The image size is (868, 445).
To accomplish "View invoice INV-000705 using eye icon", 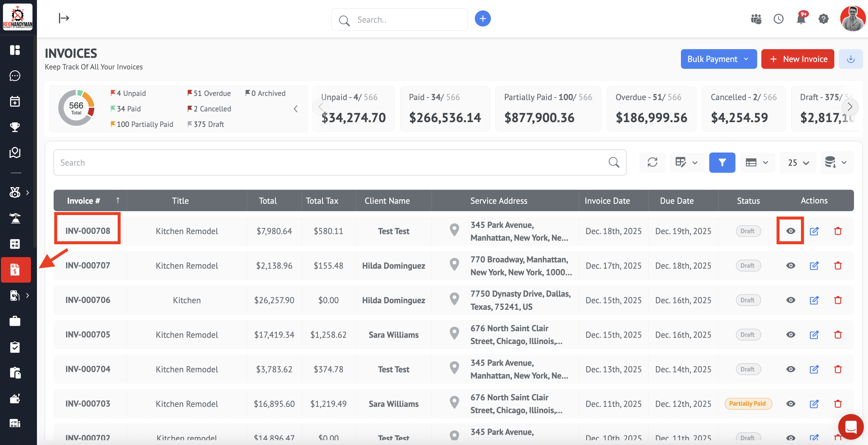I will pyautogui.click(x=791, y=335).
